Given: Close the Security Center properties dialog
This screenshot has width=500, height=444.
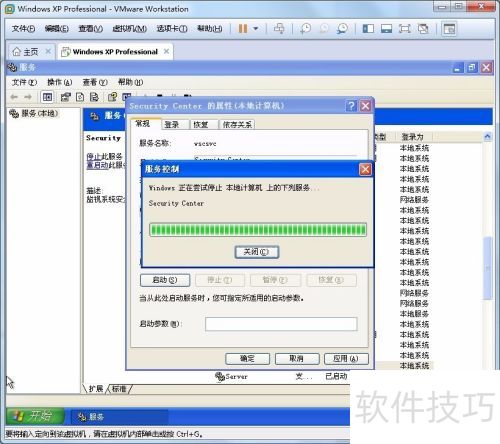Looking at the screenshot, I should 366,106.
